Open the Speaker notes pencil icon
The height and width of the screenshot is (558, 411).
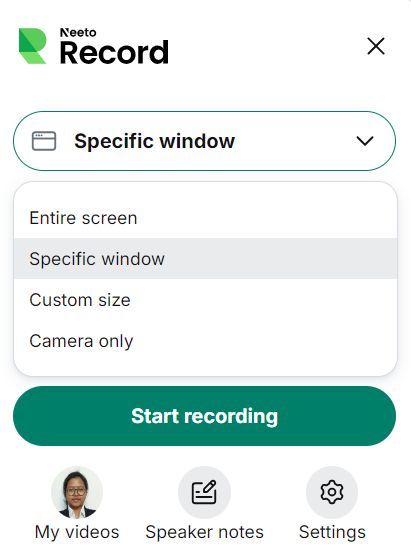(x=204, y=492)
